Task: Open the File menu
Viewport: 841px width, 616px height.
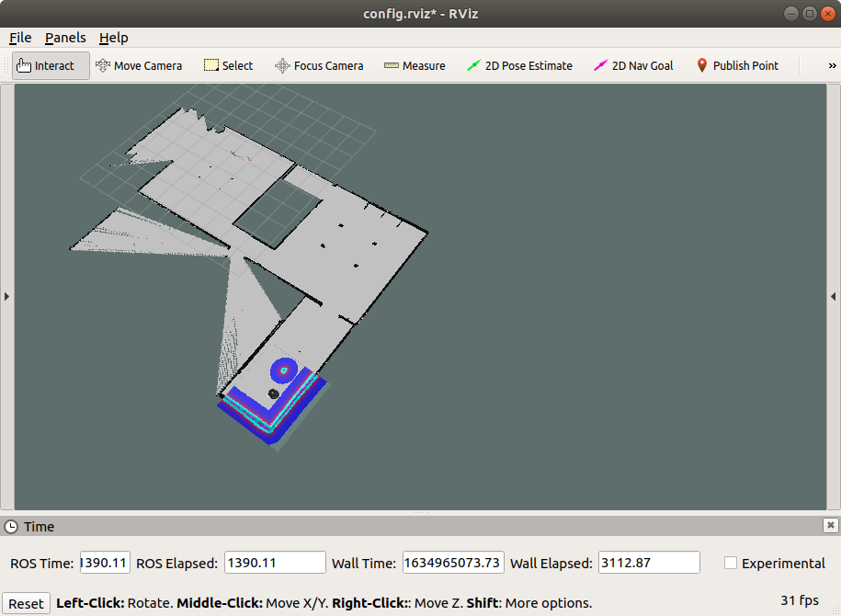Action: click(x=20, y=38)
